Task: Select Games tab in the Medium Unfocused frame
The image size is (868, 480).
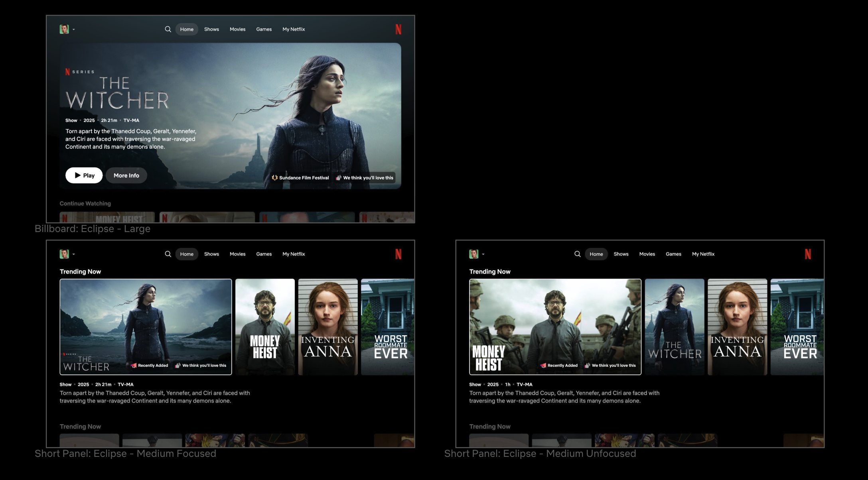Action: pos(673,254)
